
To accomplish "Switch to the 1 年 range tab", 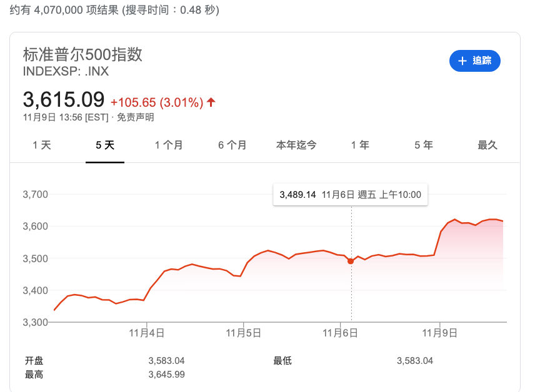I will [360, 145].
